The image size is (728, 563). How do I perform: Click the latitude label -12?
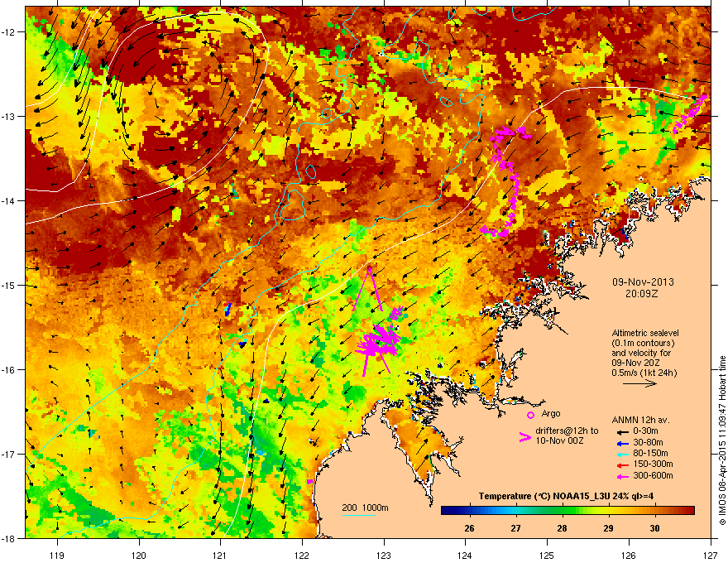(8, 32)
